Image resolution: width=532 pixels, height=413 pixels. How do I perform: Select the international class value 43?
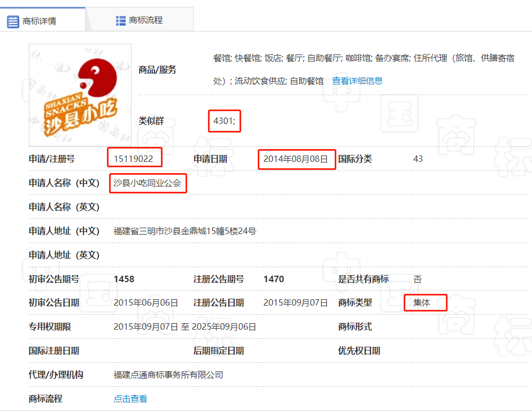[x=418, y=159]
